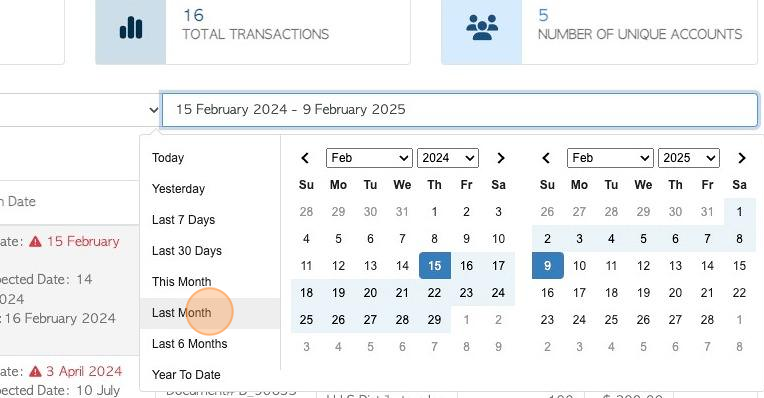Click the people Unique Accounts icon
The width and height of the screenshot is (764, 398).
pos(482,27)
